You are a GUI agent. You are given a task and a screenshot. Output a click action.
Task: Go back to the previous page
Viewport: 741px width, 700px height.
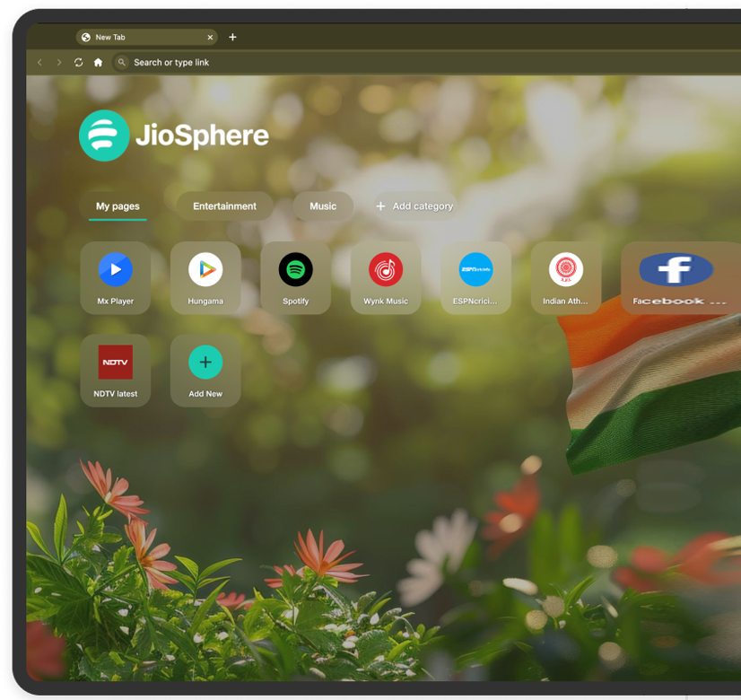40,63
